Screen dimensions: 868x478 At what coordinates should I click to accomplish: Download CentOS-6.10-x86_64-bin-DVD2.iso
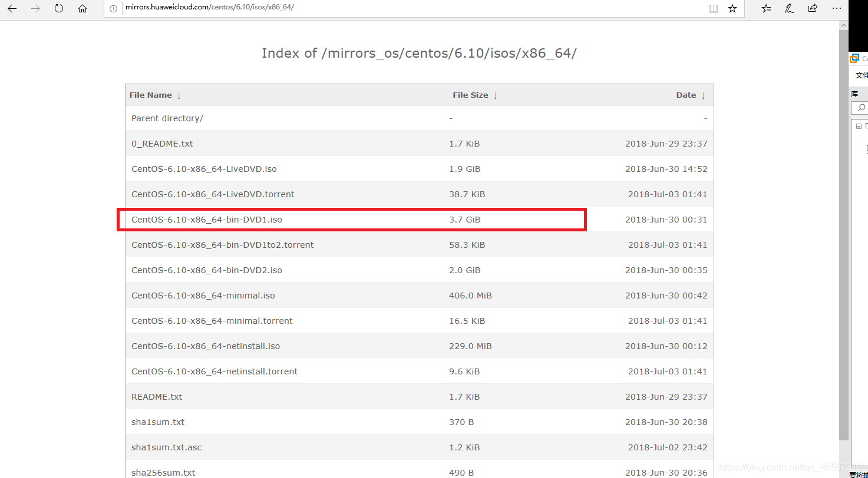point(207,270)
